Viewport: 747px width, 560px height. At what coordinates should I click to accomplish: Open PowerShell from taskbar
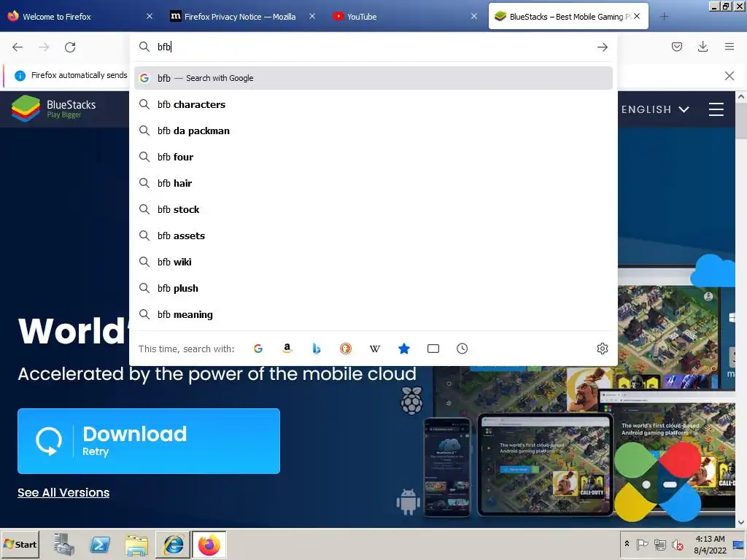(x=100, y=544)
